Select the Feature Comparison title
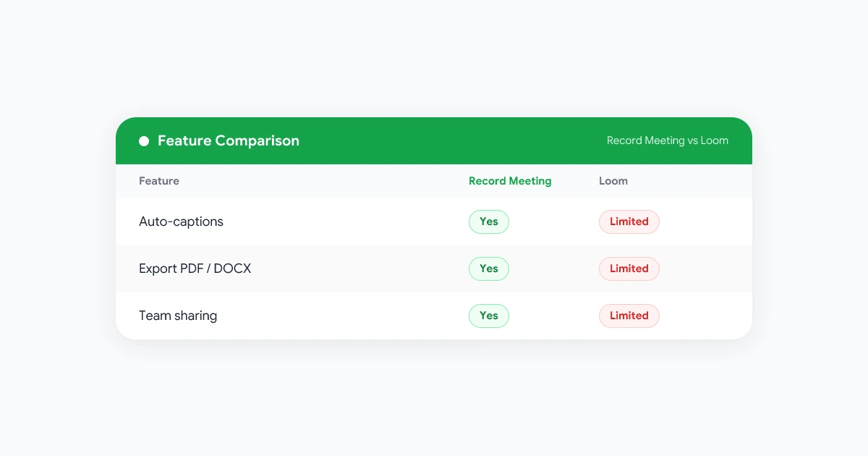 click(x=229, y=141)
